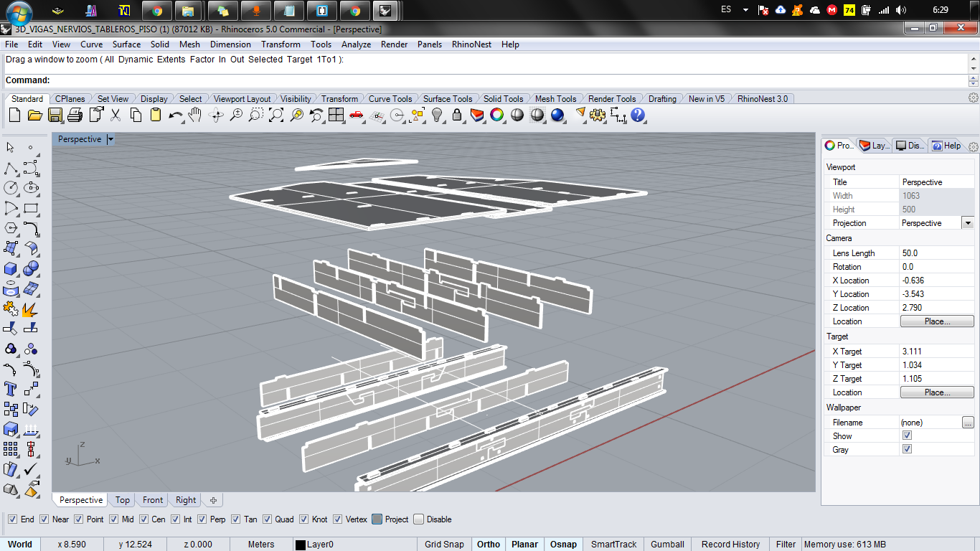Create a new file from the Standard toolbar
Viewport: 980px width, 551px height.
(14, 115)
